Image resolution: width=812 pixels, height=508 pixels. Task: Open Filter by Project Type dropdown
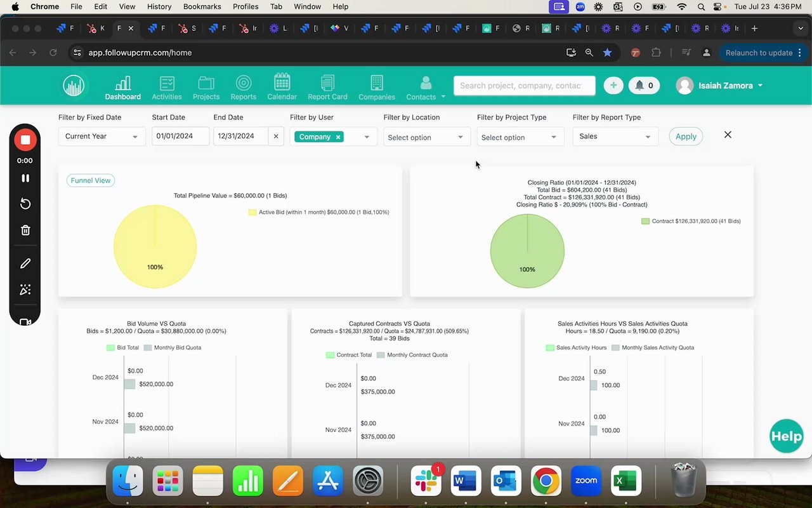520,137
